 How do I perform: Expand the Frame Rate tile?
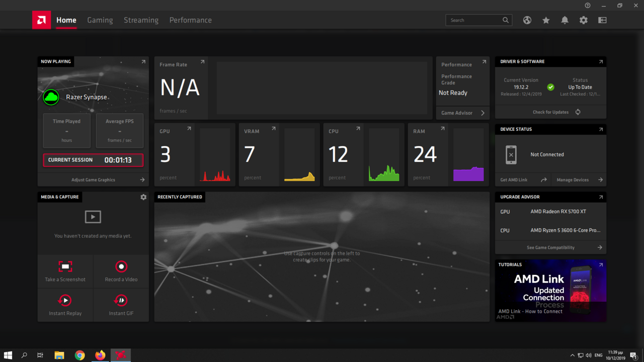[202, 62]
